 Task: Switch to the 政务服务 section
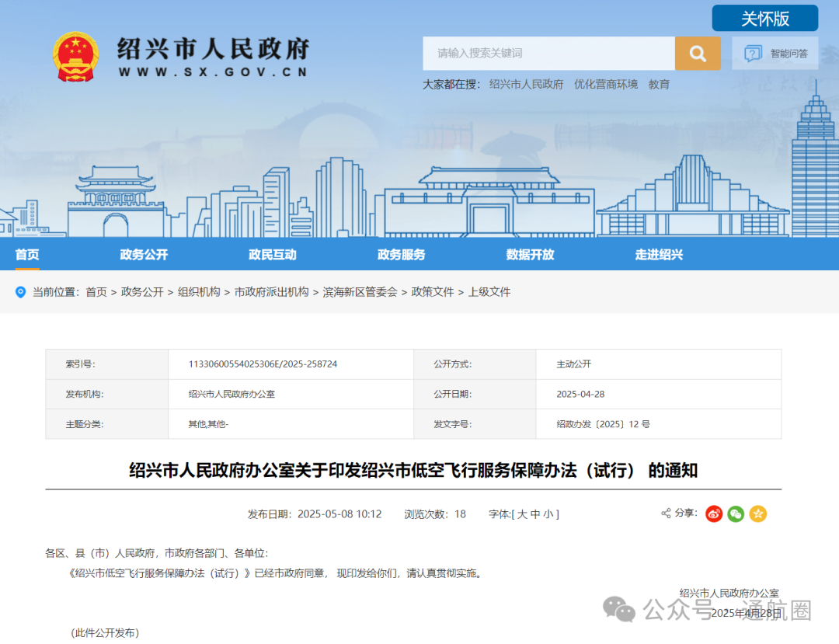(x=400, y=254)
